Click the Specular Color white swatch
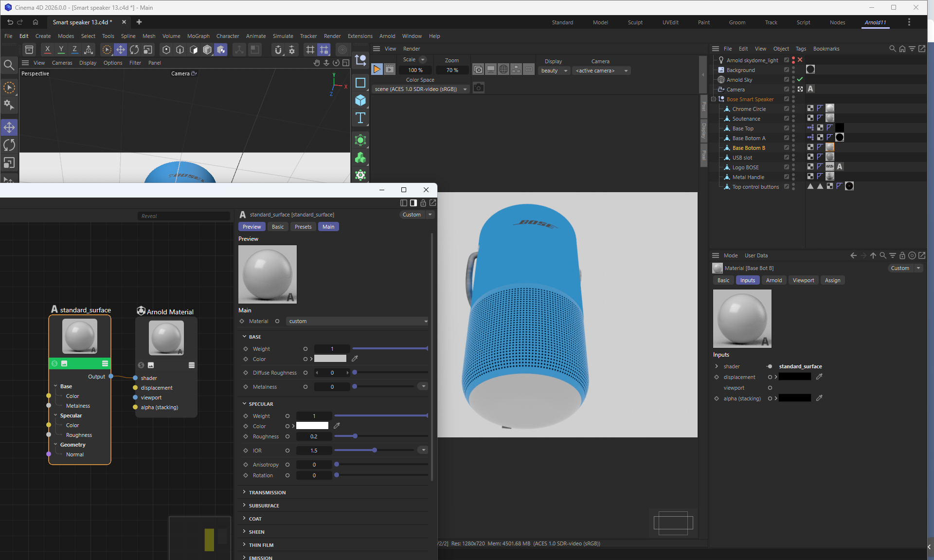This screenshot has height=560, width=934. tap(312, 426)
